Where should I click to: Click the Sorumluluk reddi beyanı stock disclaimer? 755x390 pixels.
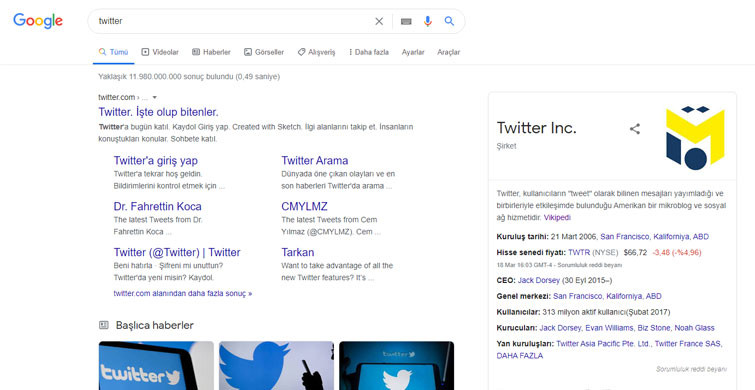pyautogui.click(x=589, y=265)
